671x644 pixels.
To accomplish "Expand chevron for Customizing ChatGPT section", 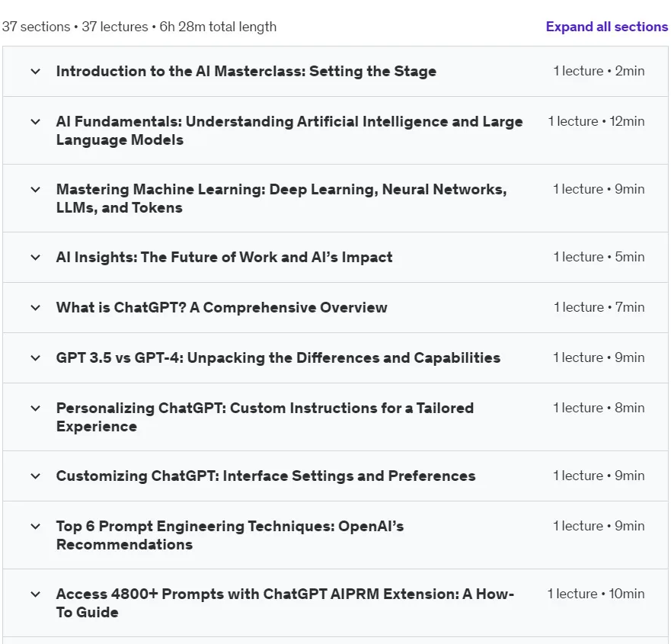I will pos(36,476).
